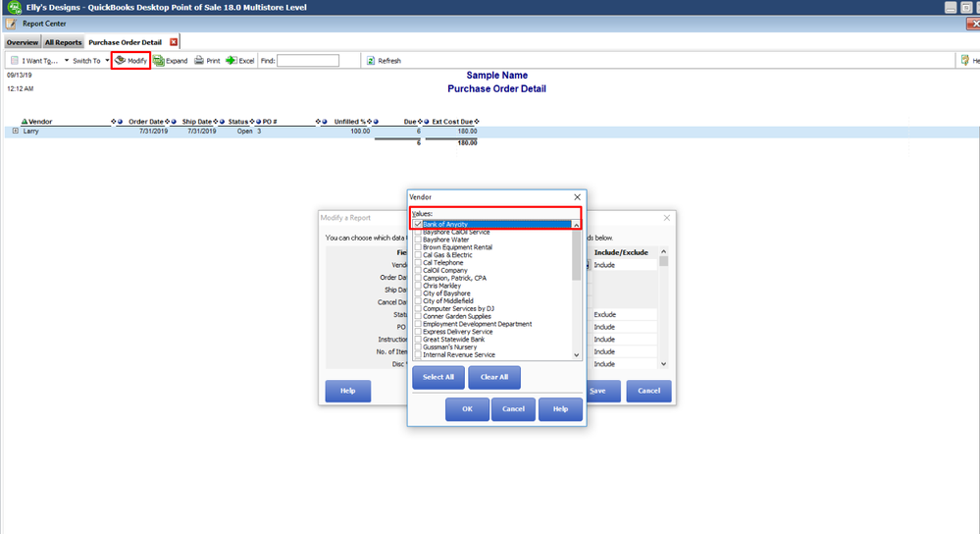
Task: Click the Report Center notepad icon
Action: (x=11, y=24)
